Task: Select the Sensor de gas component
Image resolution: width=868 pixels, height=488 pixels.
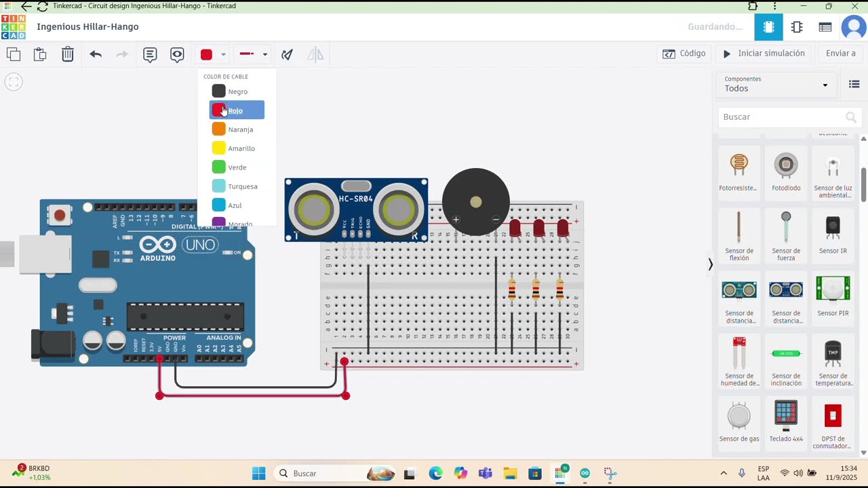Action: (738, 423)
